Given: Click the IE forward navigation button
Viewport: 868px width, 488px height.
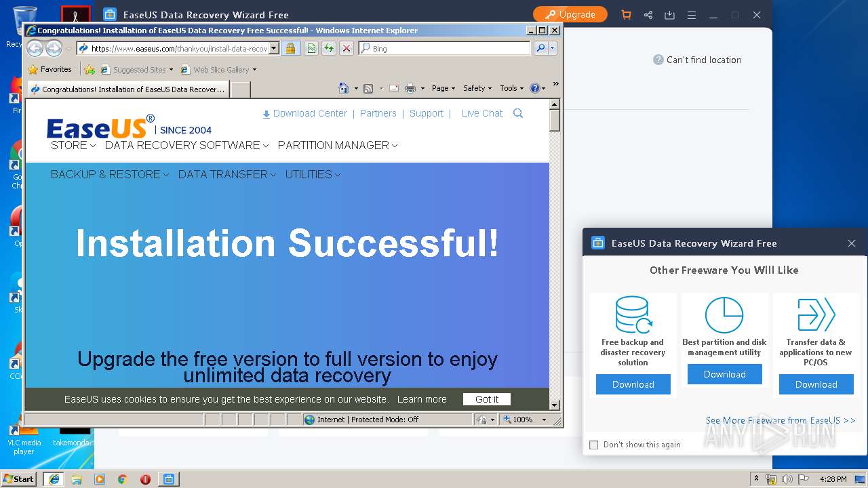Looking at the screenshot, I should pyautogui.click(x=54, y=48).
